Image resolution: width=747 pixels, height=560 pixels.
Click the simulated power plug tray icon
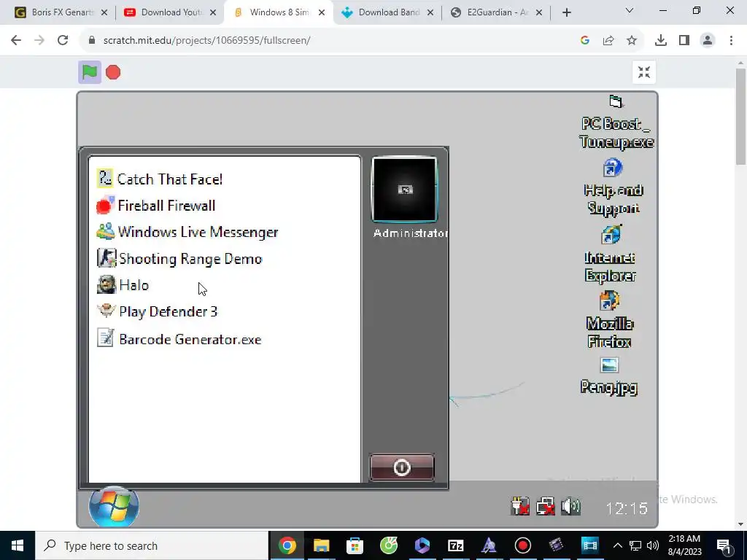pos(519,507)
